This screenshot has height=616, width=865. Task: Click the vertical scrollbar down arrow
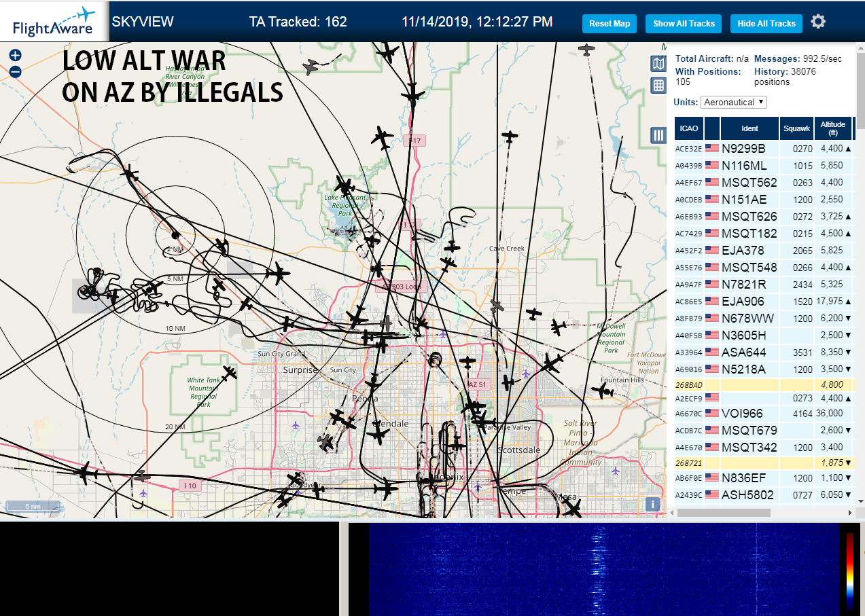(x=860, y=501)
